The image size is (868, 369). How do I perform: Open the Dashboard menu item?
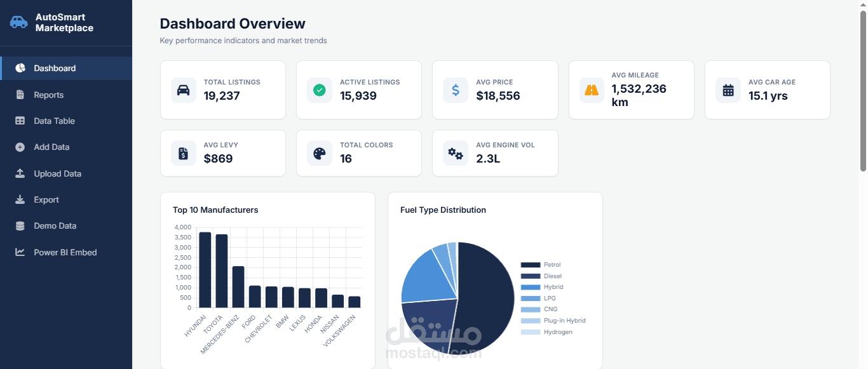click(x=66, y=68)
